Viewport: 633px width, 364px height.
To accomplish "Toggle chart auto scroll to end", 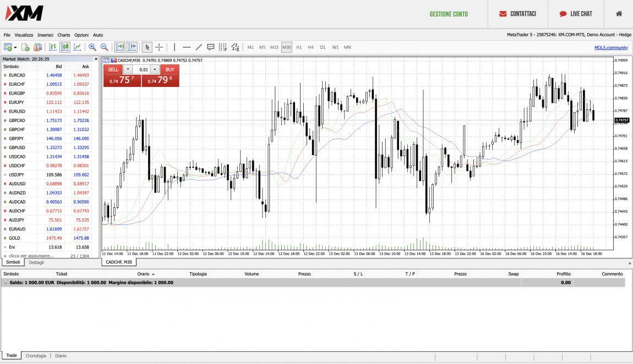I will 120,47.
